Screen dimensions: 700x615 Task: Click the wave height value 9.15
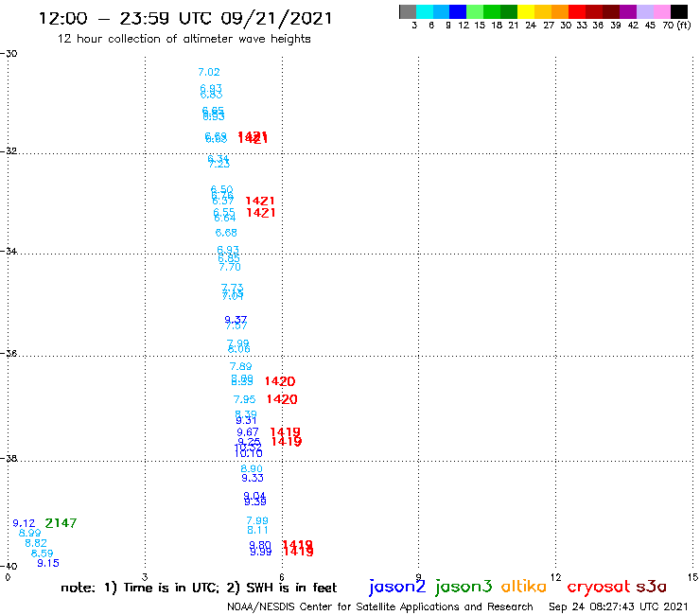pyautogui.click(x=48, y=563)
